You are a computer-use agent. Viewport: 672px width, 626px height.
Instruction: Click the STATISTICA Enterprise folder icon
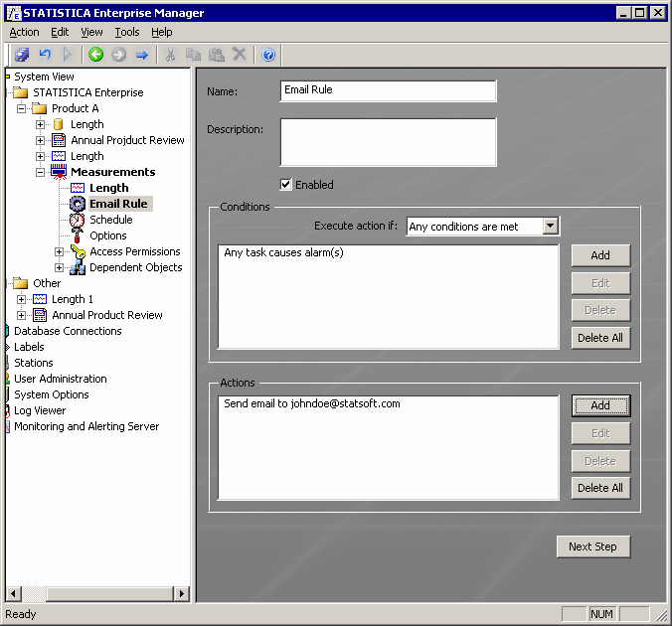pos(20,92)
